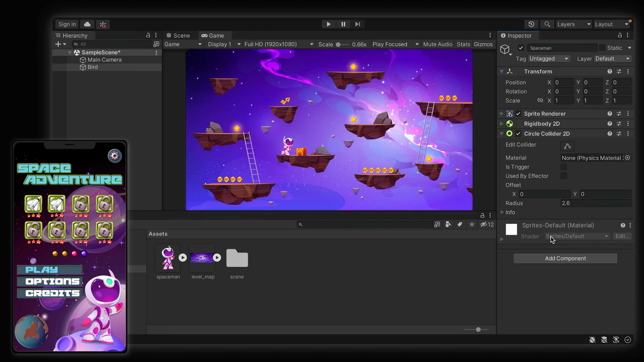Select the spaceman asset thumbnail
This screenshot has width=644, height=362.
coord(168,258)
